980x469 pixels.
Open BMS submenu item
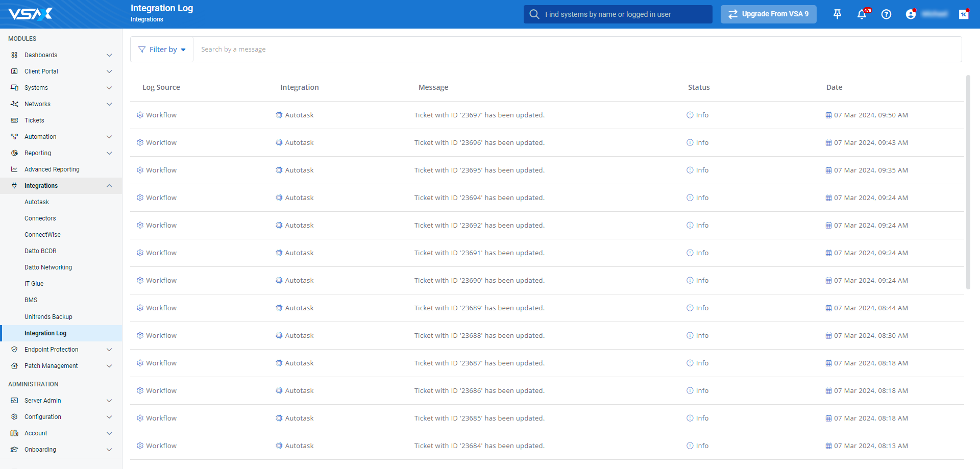[x=31, y=300]
